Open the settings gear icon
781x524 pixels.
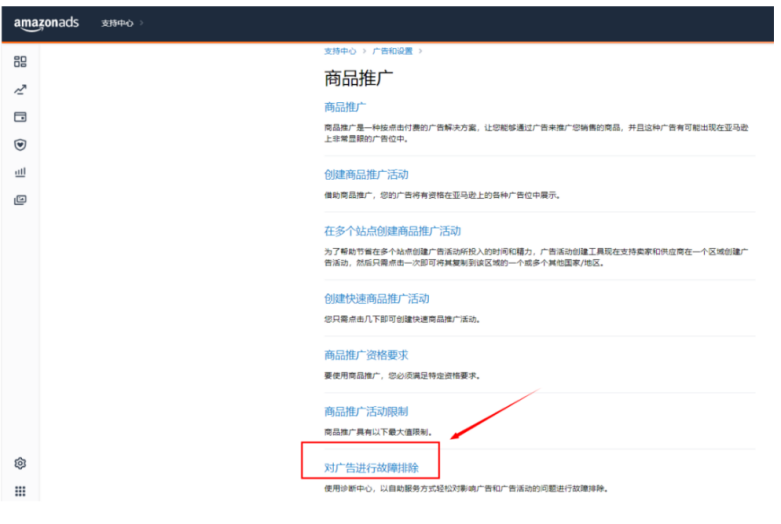(20, 463)
